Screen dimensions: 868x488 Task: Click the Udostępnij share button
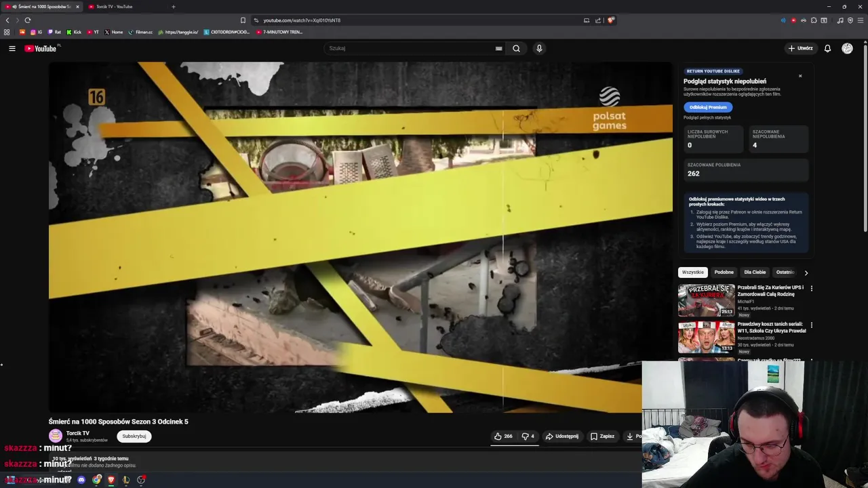(562, 436)
